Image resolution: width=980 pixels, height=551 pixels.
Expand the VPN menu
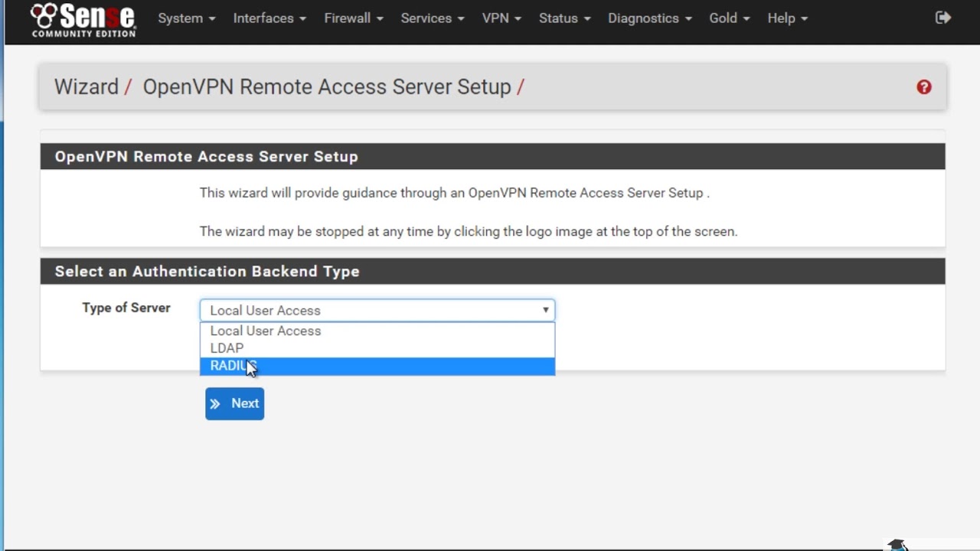pyautogui.click(x=501, y=18)
